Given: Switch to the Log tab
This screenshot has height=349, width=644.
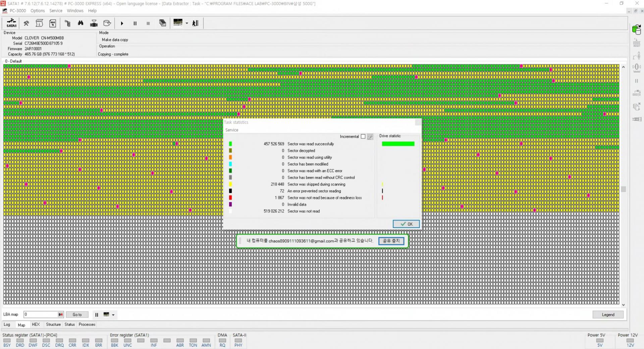Looking at the screenshot, I should pos(7,325).
